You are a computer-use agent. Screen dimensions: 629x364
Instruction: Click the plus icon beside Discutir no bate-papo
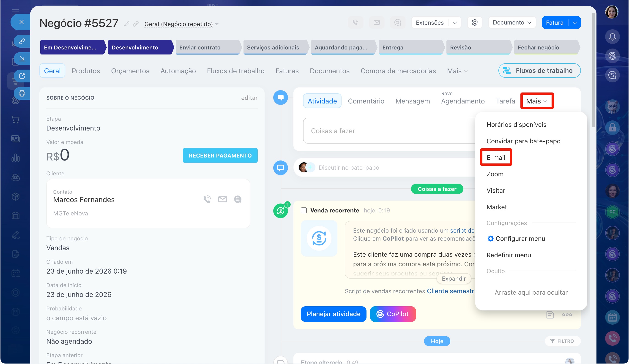click(x=310, y=167)
